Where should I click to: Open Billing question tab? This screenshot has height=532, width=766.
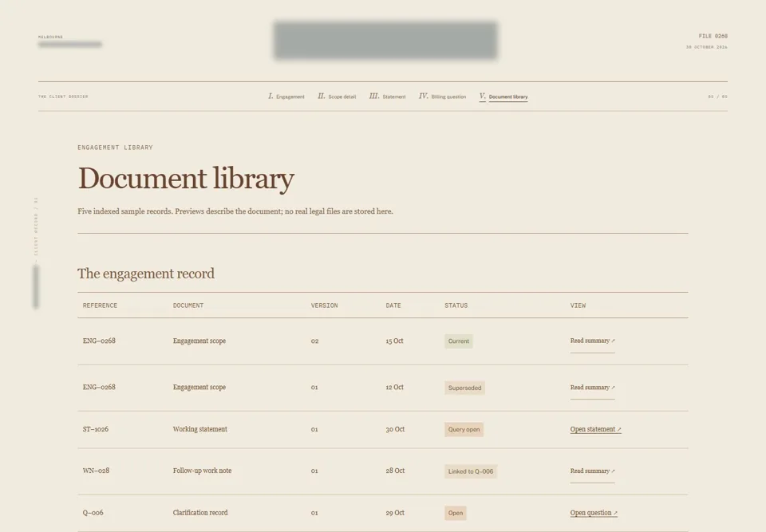[x=443, y=97]
